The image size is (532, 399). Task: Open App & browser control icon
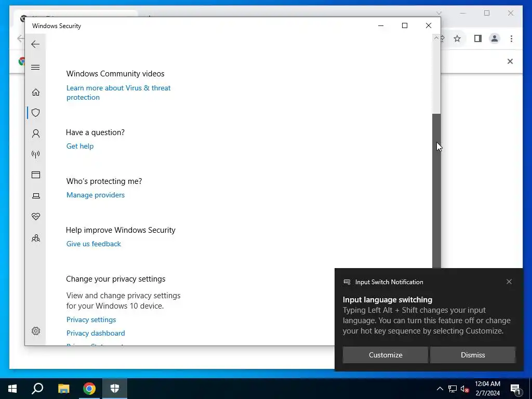(36, 175)
